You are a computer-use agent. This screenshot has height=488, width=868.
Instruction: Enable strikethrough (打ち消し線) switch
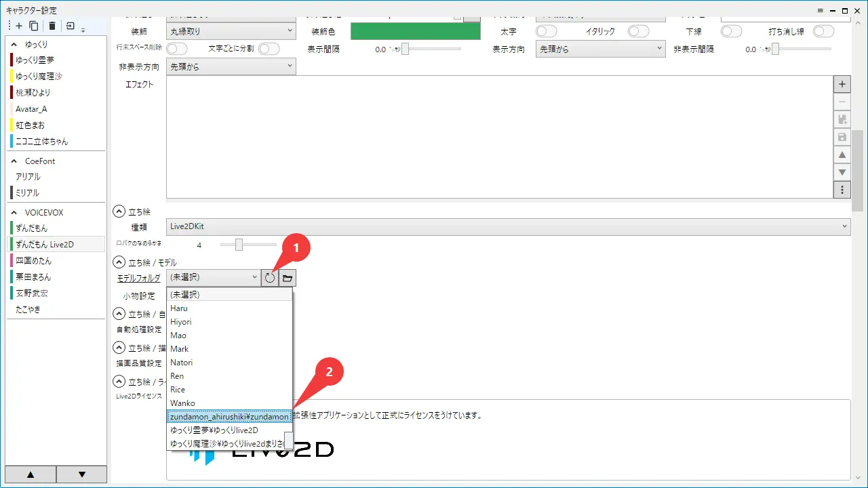click(x=823, y=31)
